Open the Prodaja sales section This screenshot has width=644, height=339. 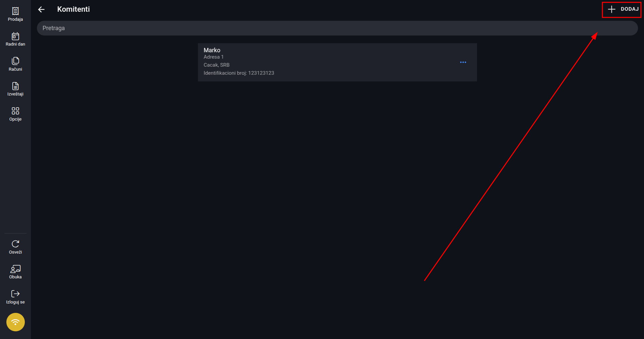click(x=15, y=14)
